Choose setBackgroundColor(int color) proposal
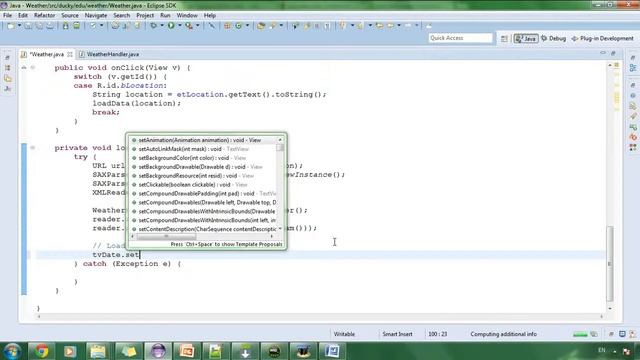Image resolution: width=640 pixels, height=360 pixels. (203, 158)
